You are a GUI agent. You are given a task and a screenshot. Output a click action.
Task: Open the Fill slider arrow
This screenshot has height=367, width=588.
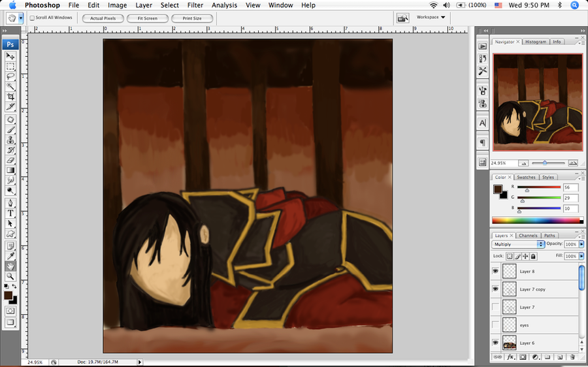[x=581, y=256]
